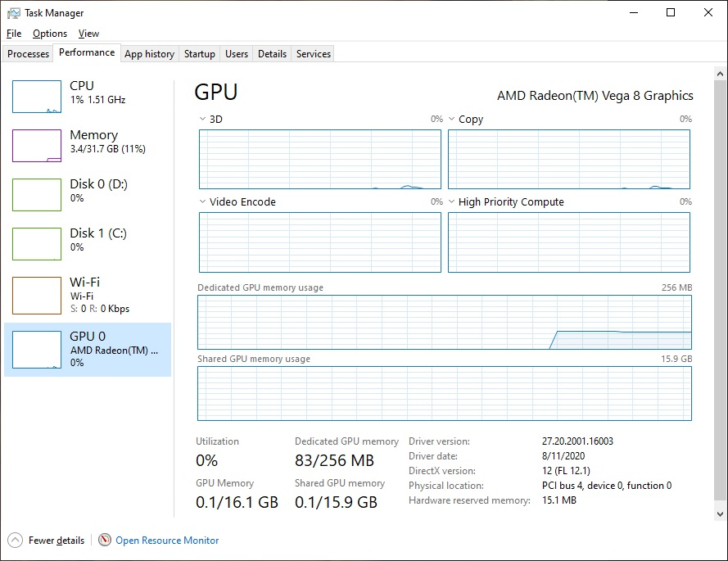Screen dimensions: 728x561
Task: Click the Fewer details collapse arrow icon
Action: tap(15, 540)
